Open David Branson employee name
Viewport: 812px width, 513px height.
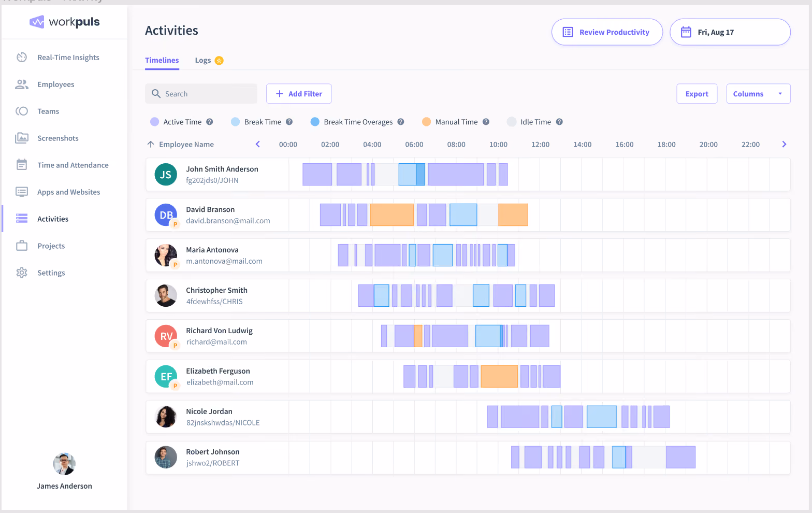point(210,210)
